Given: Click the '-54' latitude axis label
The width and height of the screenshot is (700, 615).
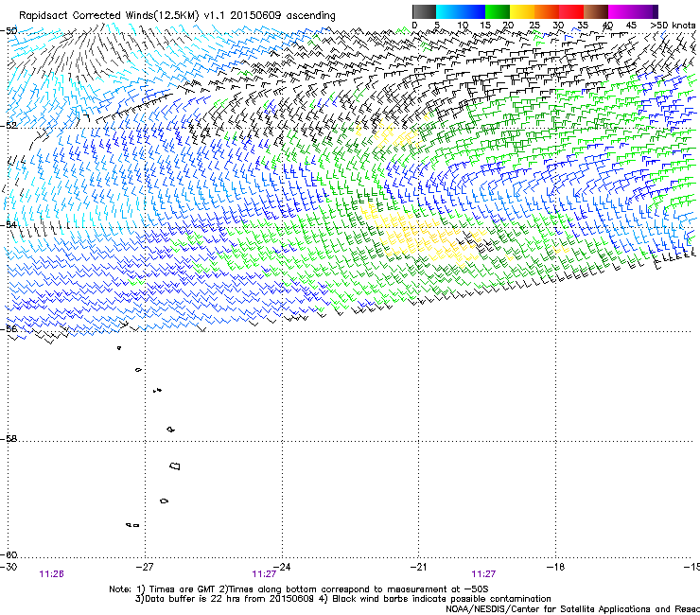Looking at the screenshot, I should 9,224.
